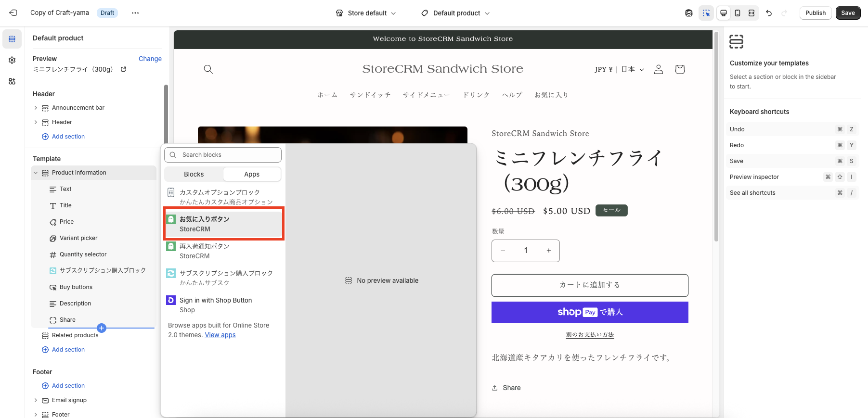This screenshot has width=868, height=418.
Task: Click the Save button
Action: 848,13
